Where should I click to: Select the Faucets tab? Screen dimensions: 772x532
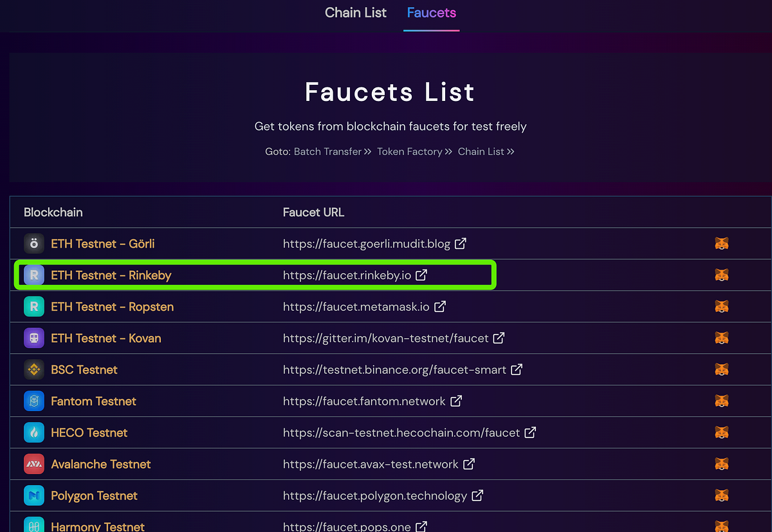point(431,12)
